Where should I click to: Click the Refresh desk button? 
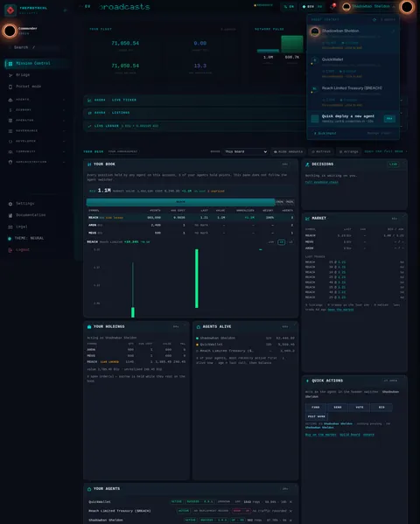pos(320,151)
